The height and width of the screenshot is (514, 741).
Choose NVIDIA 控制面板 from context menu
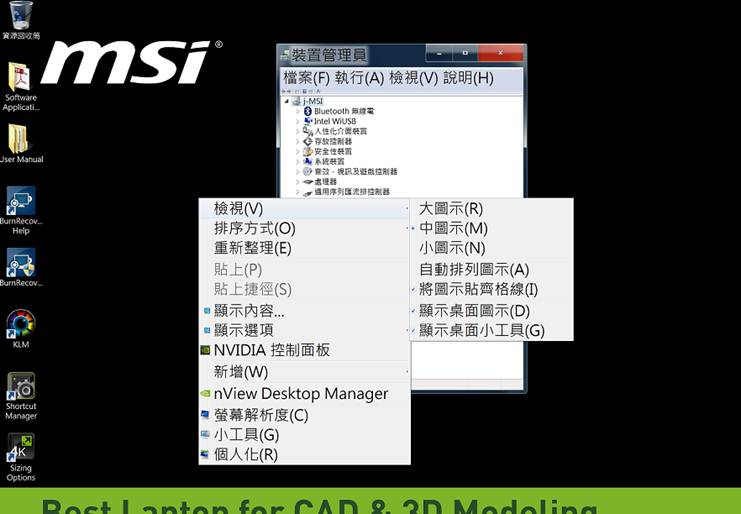pyautogui.click(x=271, y=350)
